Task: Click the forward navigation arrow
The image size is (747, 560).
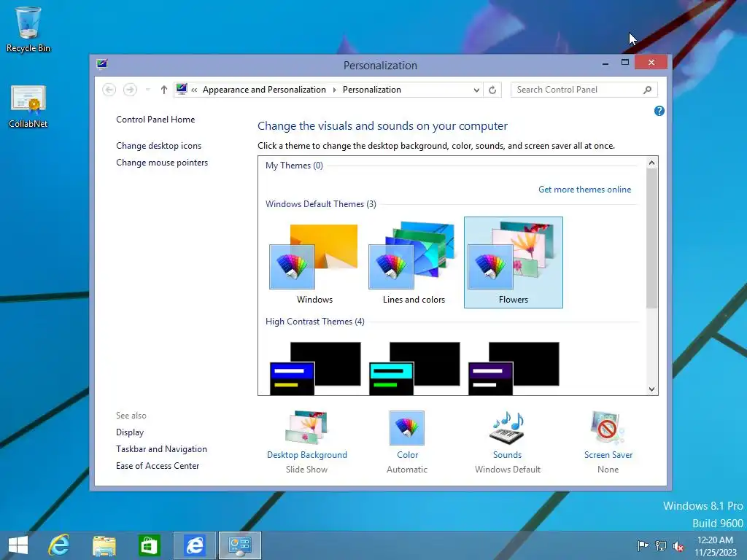Action: (x=130, y=90)
